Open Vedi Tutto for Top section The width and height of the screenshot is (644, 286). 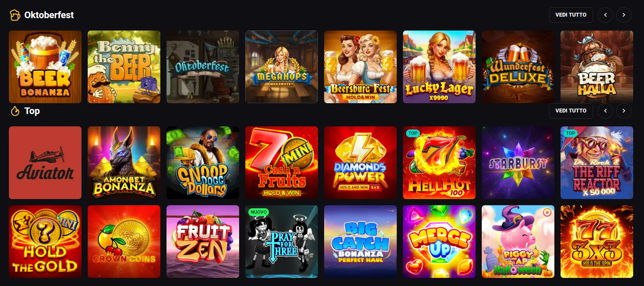[571, 111]
